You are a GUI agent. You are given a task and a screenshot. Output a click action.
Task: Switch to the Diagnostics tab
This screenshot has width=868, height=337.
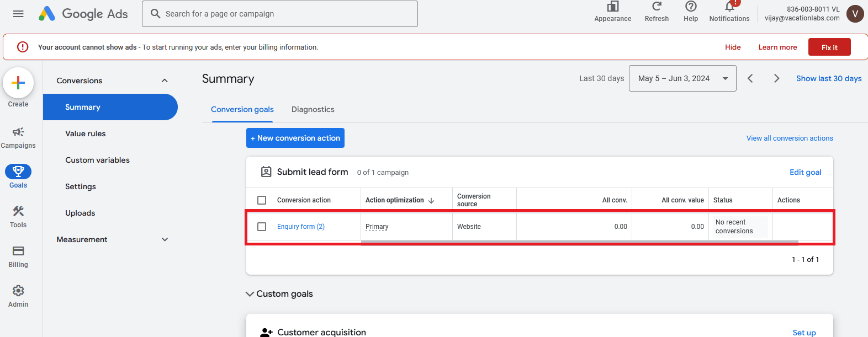313,109
